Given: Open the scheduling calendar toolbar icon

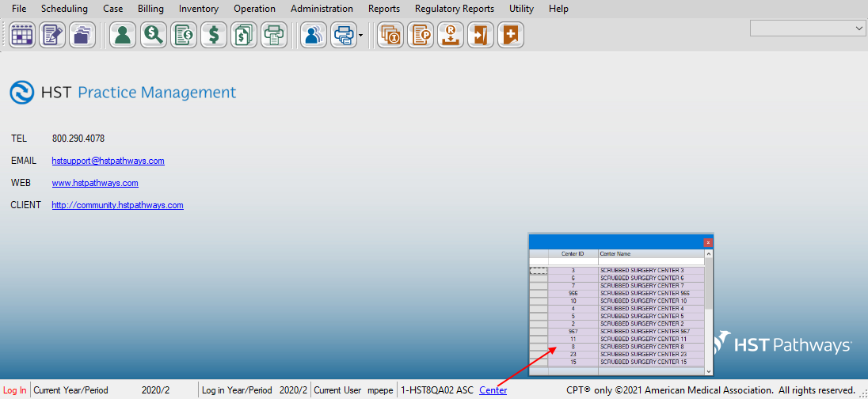Looking at the screenshot, I should pyautogui.click(x=22, y=36).
